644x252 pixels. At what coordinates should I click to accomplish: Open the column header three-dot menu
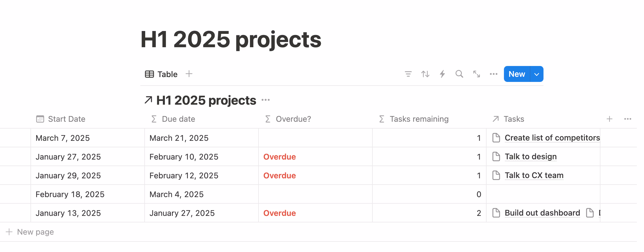pos(627,119)
